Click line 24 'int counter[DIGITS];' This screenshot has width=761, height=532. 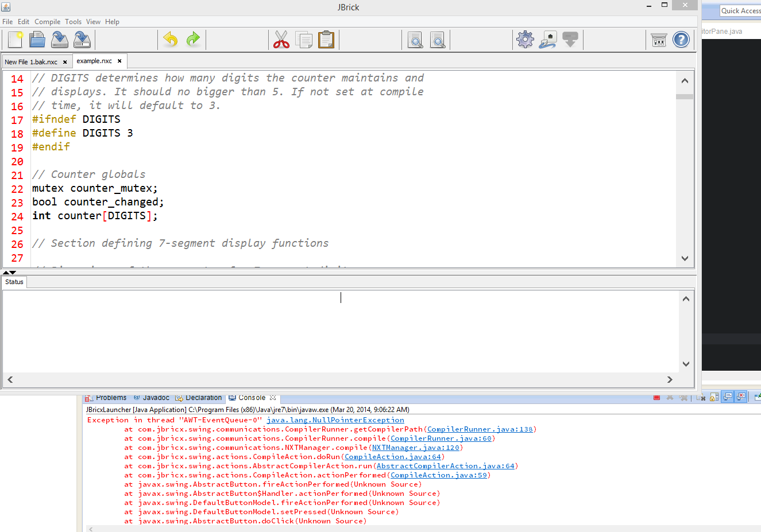(x=95, y=216)
